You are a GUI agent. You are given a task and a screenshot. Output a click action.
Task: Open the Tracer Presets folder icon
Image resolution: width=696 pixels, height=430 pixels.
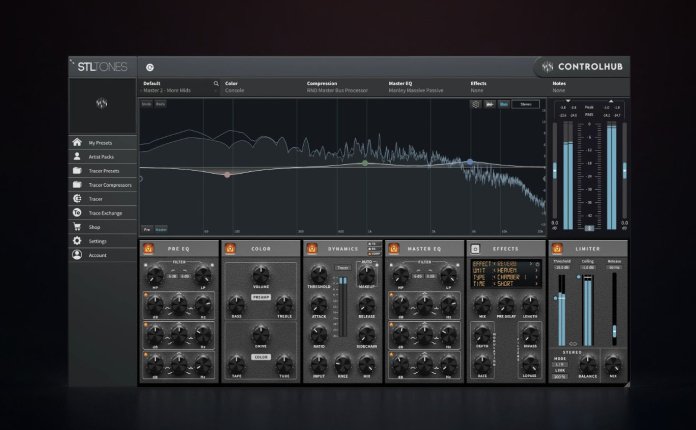tap(77, 170)
